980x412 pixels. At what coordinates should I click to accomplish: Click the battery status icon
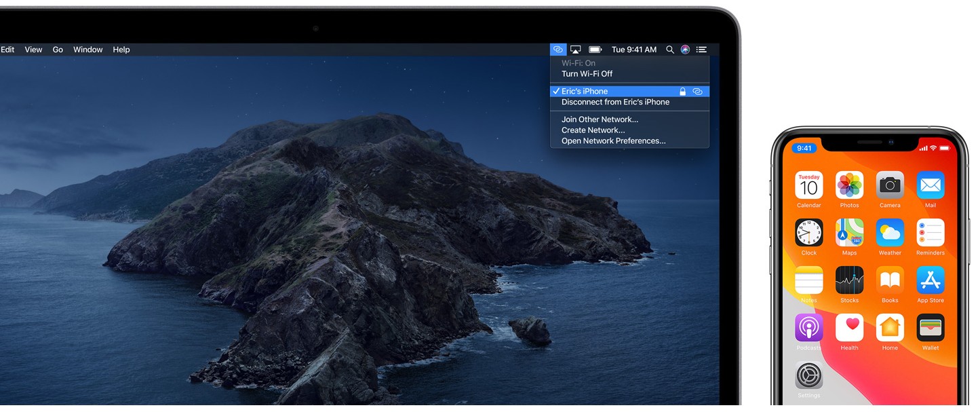pos(595,50)
